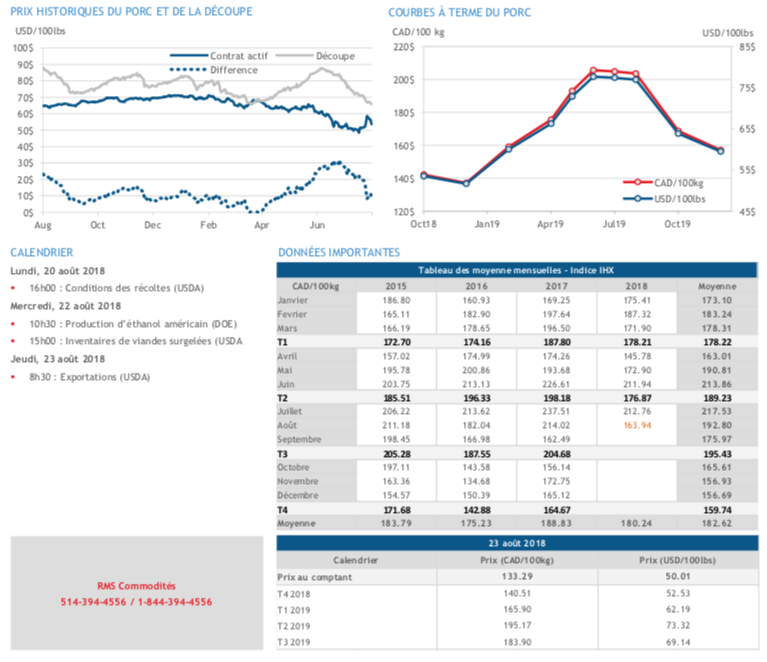Click the Données importantes section heading
This screenshot has height=662, width=767.
tap(338, 253)
